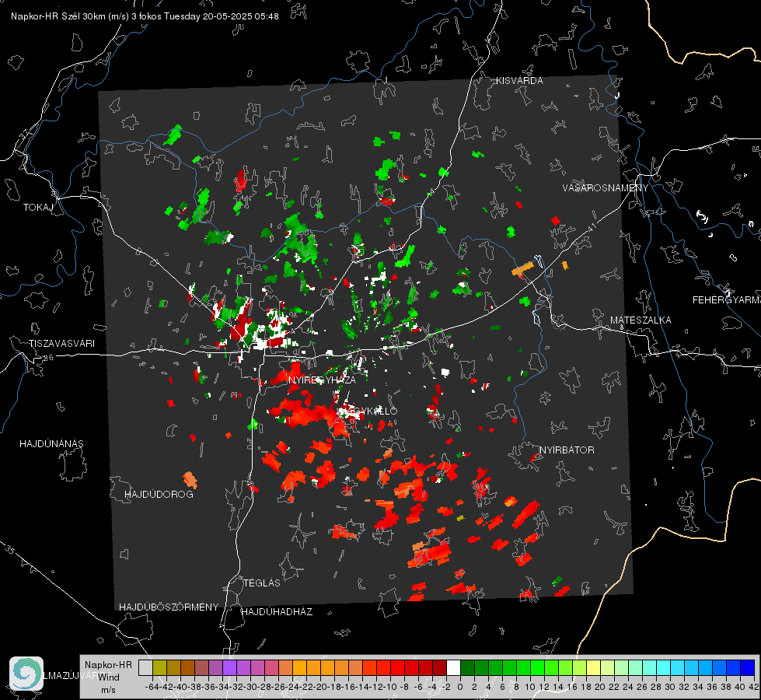Click the swirl logo icon
Screen dimensions: 761x700
pos(26,674)
